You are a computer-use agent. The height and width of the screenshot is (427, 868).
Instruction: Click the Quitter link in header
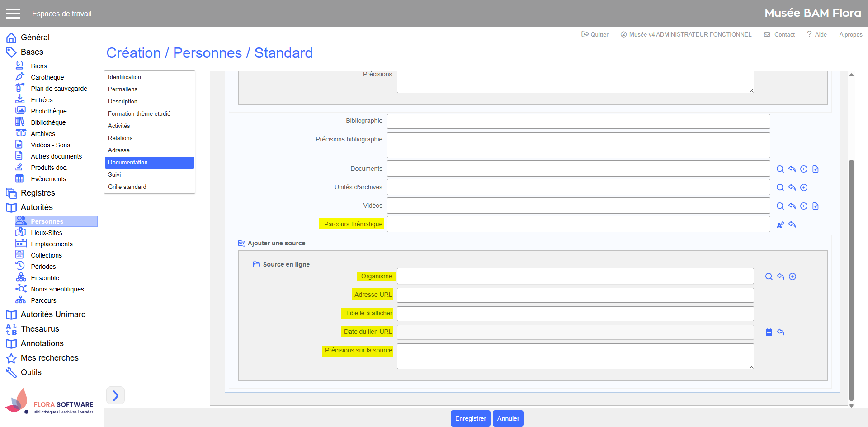pos(595,34)
